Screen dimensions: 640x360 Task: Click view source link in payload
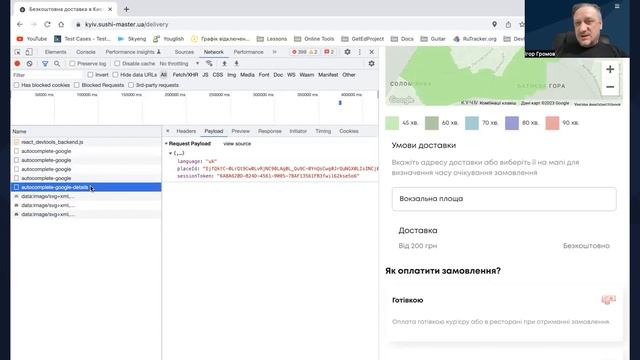point(237,144)
